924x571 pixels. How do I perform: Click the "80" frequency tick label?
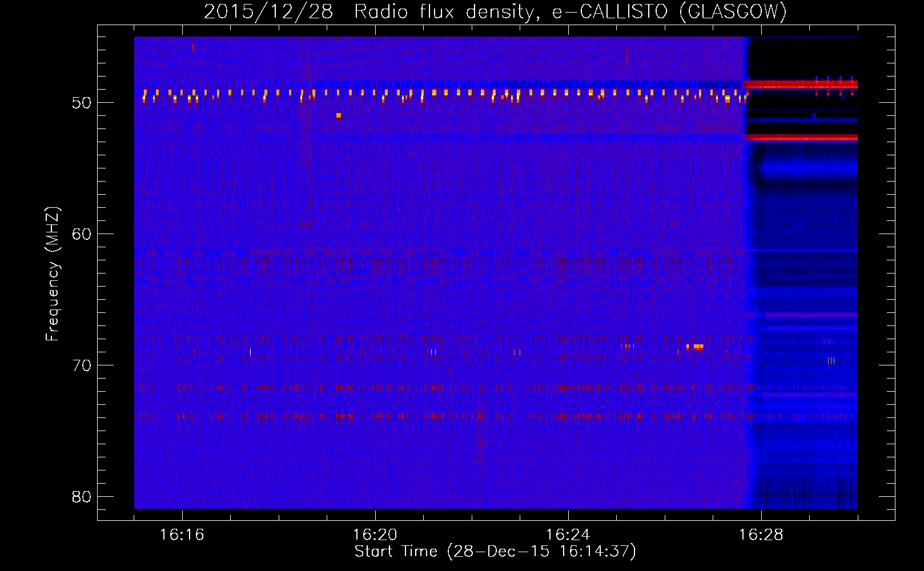pos(81,497)
